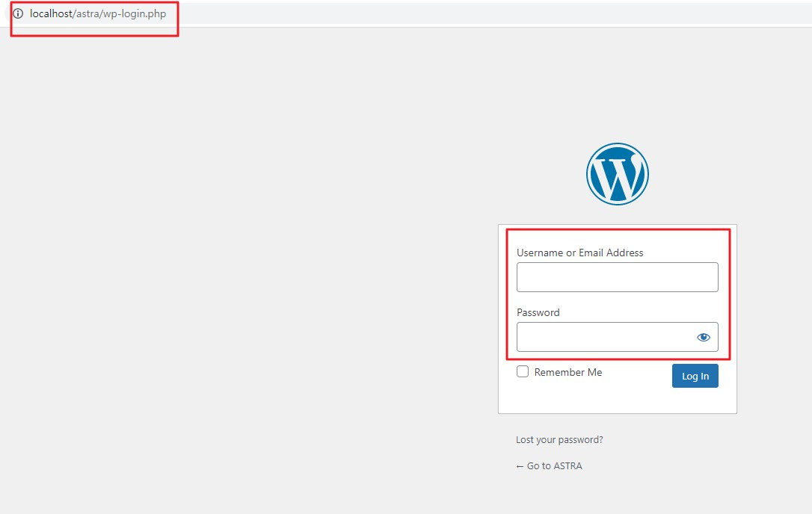Screen dimensions: 812x514
Task: Click the Password field label
Action: click(x=538, y=312)
